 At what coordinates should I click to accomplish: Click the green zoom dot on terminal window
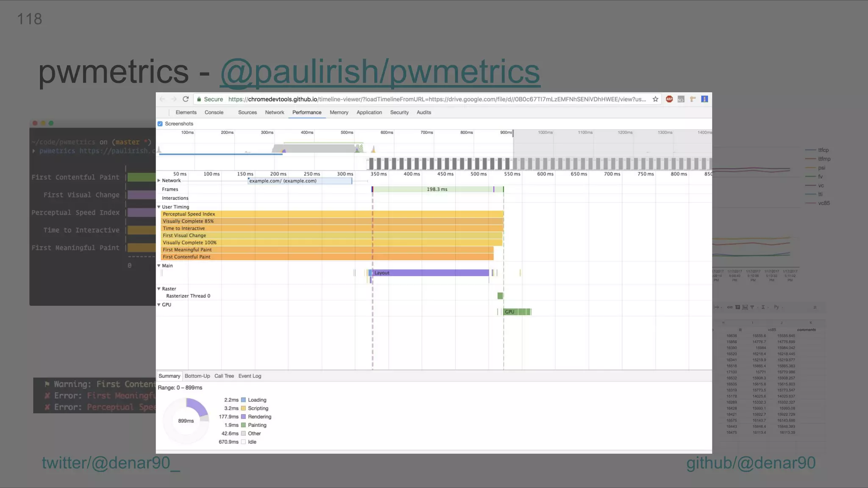(x=51, y=123)
